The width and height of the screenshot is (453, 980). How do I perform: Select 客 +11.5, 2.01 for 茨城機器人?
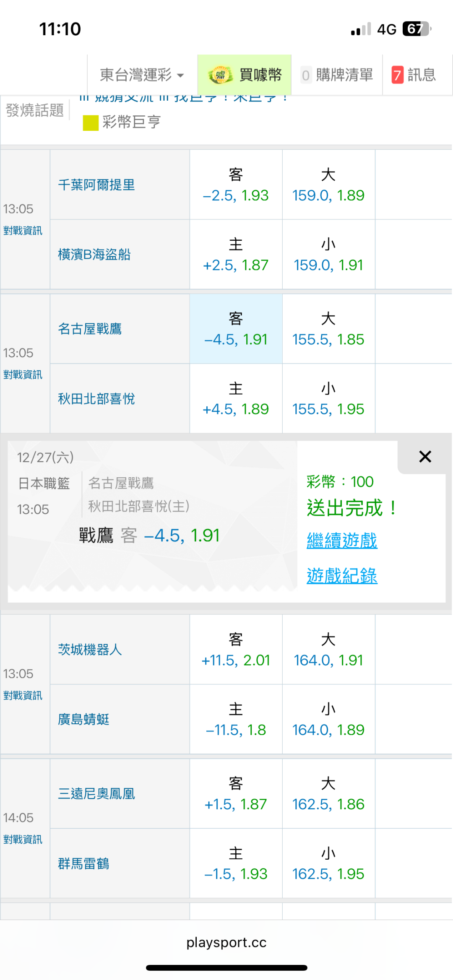click(x=236, y=650)
